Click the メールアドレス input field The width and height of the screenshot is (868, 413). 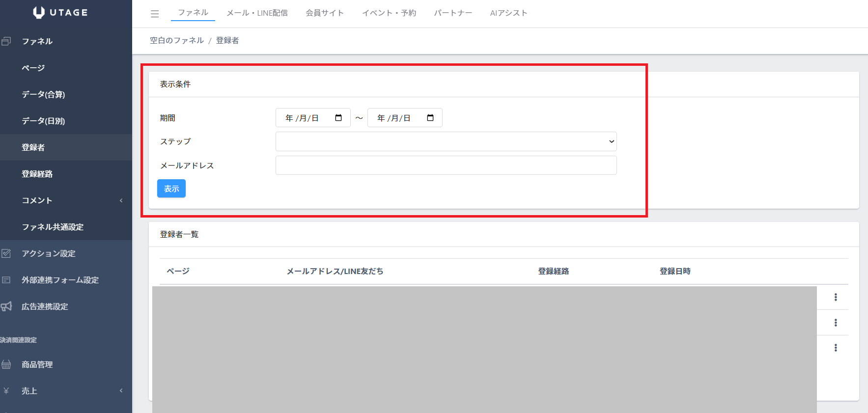[446, 165]
